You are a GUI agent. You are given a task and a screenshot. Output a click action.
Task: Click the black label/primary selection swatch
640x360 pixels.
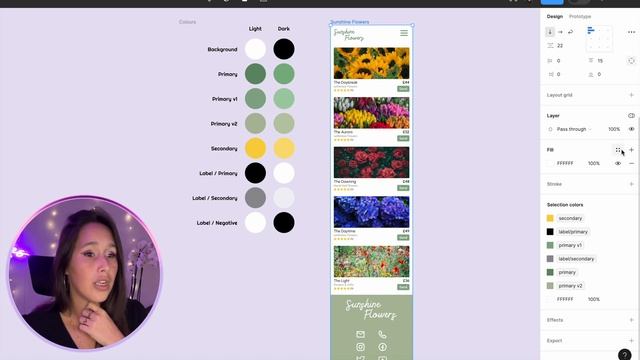click(550, 232)
